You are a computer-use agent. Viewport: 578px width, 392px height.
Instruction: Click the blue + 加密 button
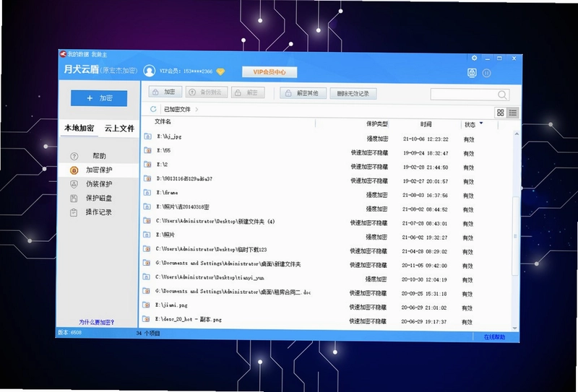click(99, 98)
